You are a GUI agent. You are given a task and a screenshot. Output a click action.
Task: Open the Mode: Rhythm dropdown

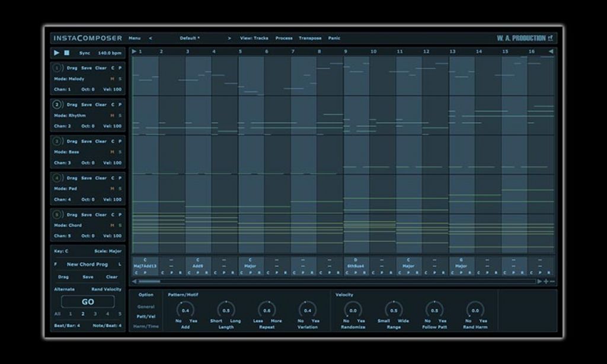[70, 116]
